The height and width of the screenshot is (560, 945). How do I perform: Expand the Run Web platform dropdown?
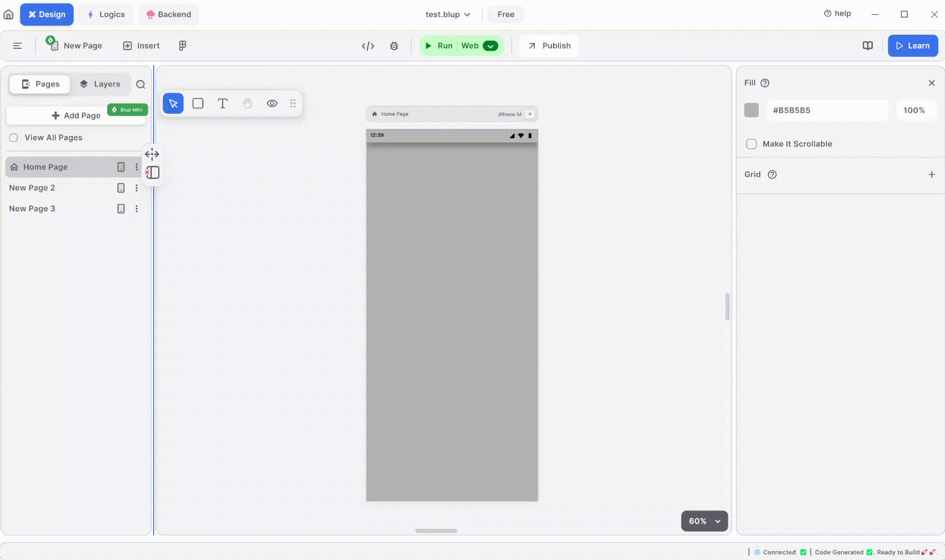490,46
